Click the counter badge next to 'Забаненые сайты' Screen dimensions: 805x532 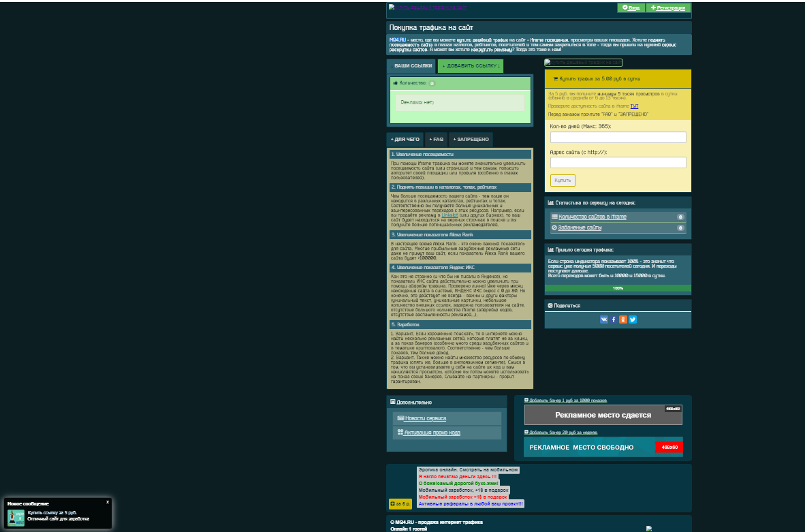680,228
